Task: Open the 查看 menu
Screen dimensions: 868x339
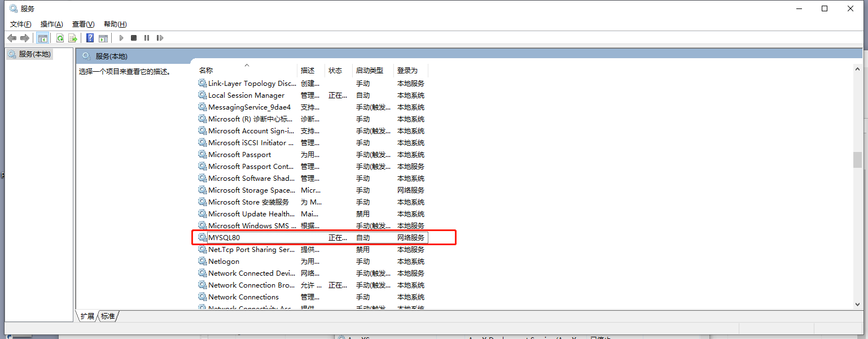Action: point(82,24)
